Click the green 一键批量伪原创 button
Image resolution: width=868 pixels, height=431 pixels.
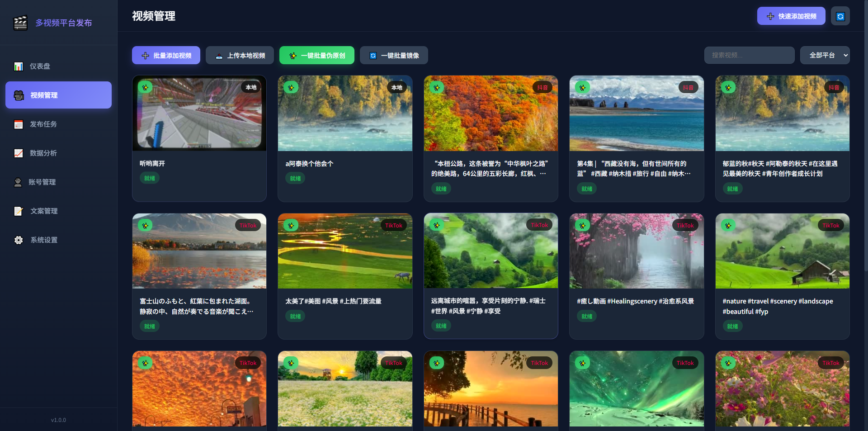tap(316, 56)
